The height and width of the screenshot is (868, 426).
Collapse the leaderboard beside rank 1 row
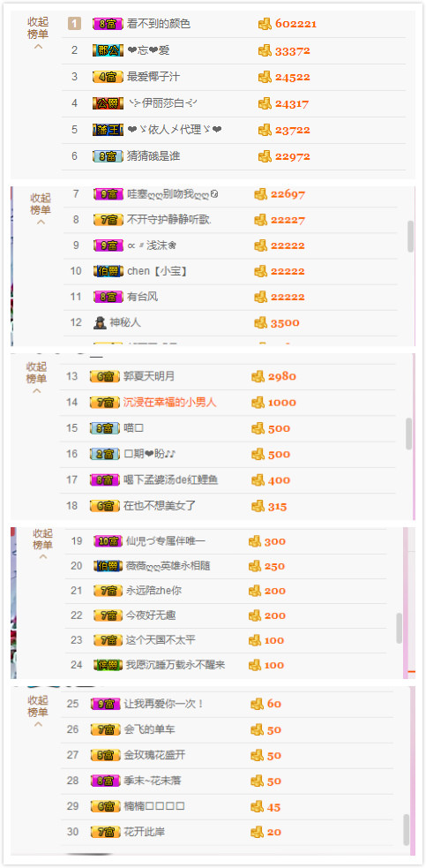click(x=38, y=34)
